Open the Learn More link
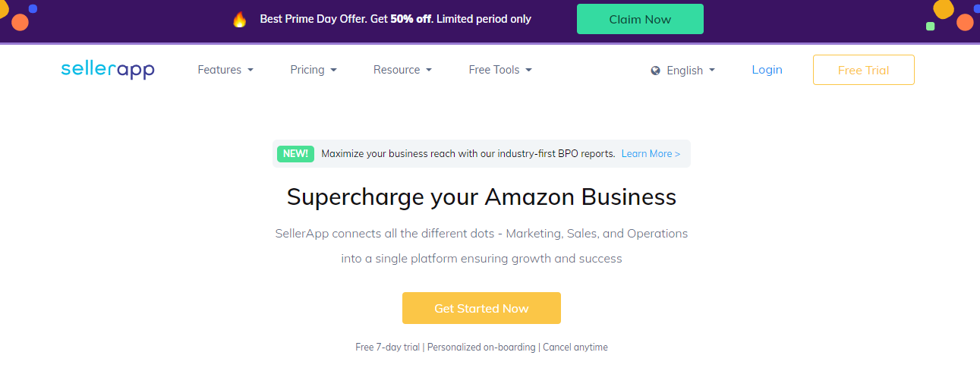Viewport: 980px width, 390px height. (651, 153)
